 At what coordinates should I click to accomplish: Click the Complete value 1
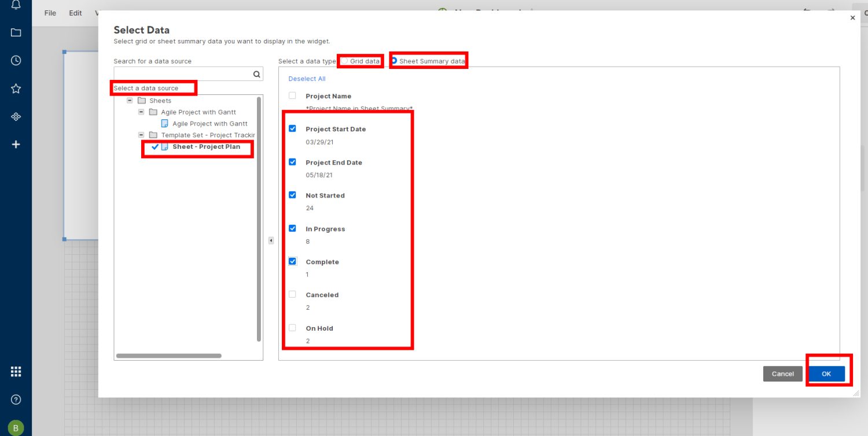[x=307, y=274]
